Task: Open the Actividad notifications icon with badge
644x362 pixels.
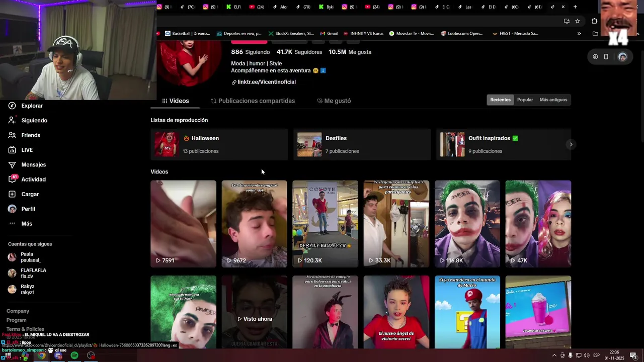Action: pos(13,179)
